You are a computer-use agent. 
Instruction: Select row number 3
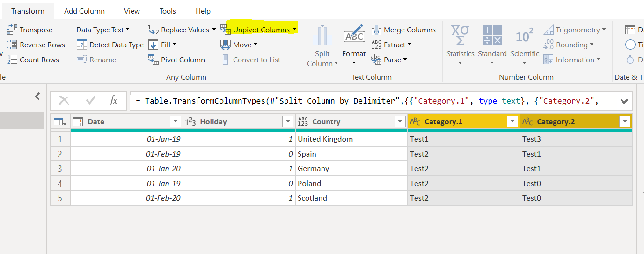click(60, 168)
